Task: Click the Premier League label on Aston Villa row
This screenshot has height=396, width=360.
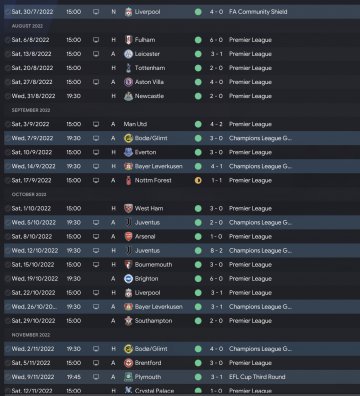Action: pyautogui.click(x=250, y=82)
